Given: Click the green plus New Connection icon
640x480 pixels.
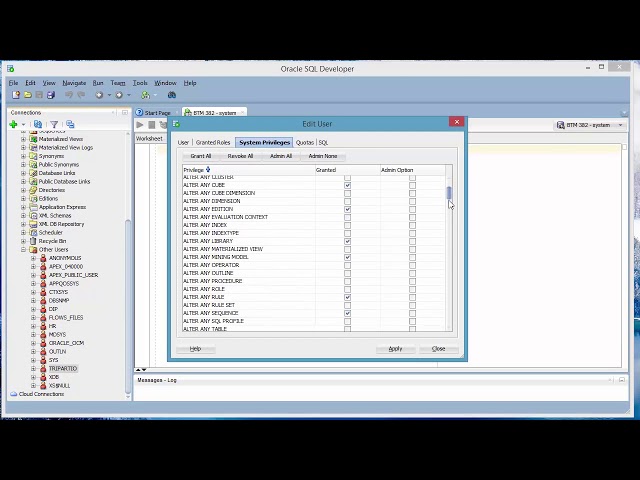Looking at the screenshot, I should point(13,124).
